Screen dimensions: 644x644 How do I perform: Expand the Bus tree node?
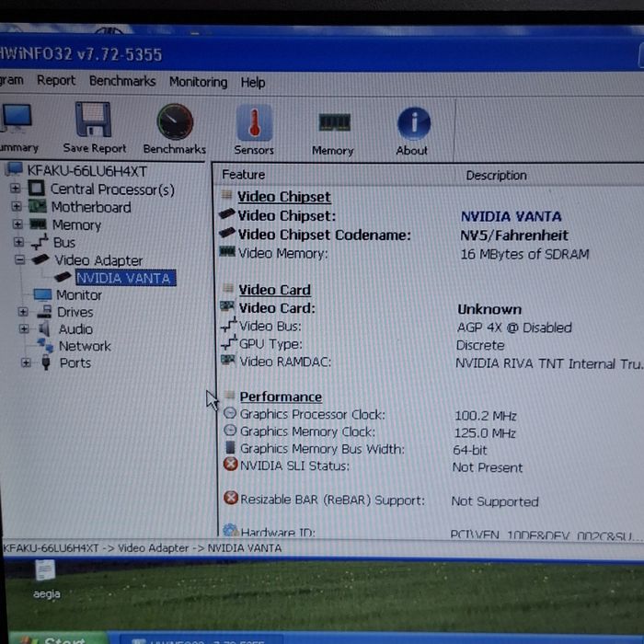tap(19, 241)
